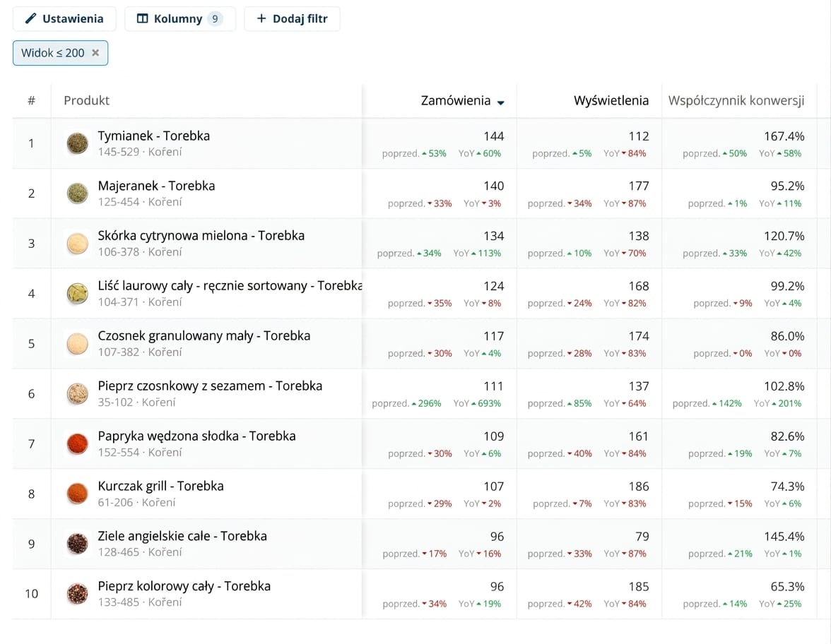
Task: Open Skórka cytrynowa mielona product link
Action: pyautogui.click(x=201, y=236)
